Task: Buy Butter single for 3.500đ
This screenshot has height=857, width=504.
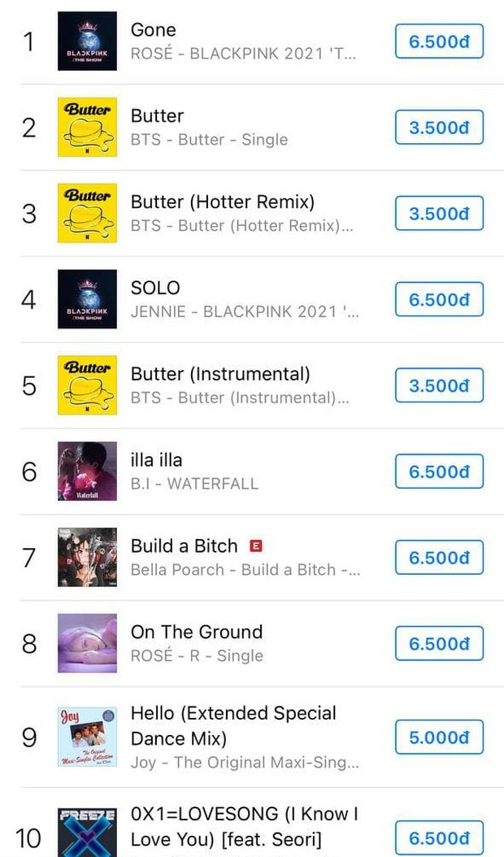Action: (439, 128)
